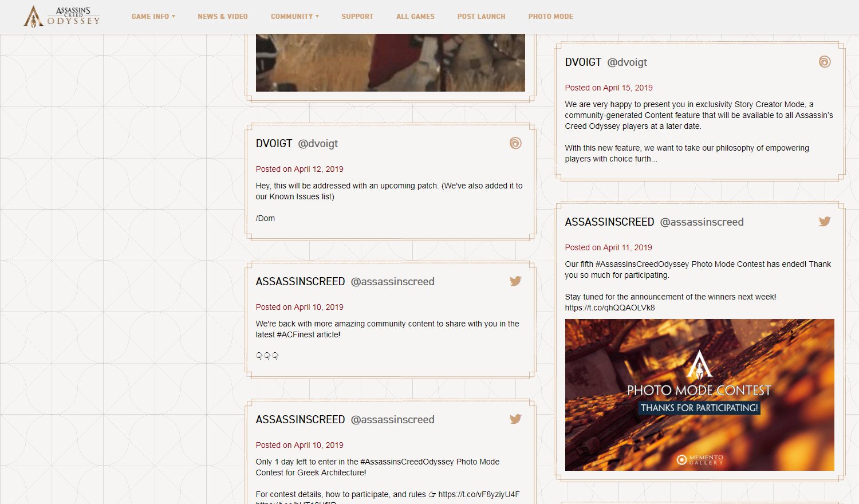Expand the Community dropdown menu

pos(295,17)
